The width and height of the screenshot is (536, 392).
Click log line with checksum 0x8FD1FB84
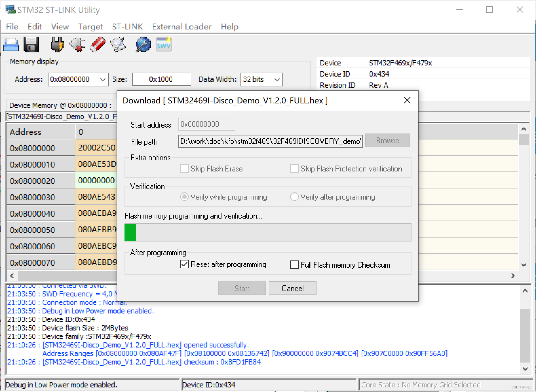[134, 362]
